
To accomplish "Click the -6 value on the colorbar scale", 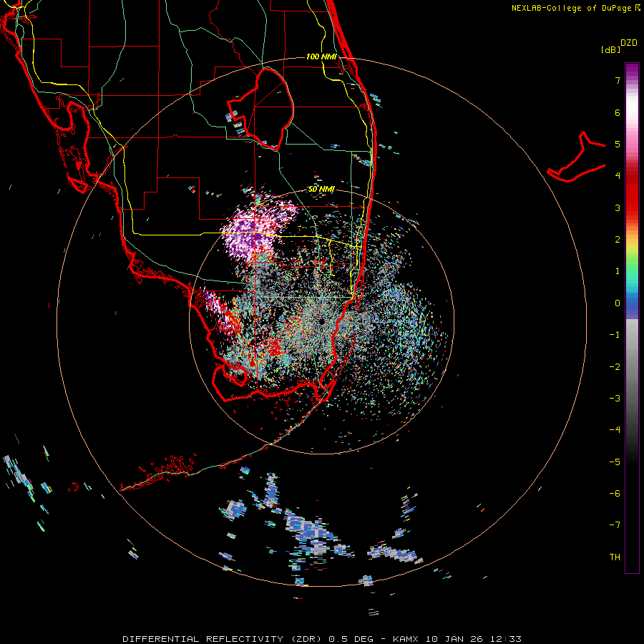I will pyautogui.click(x=615, y=494).
